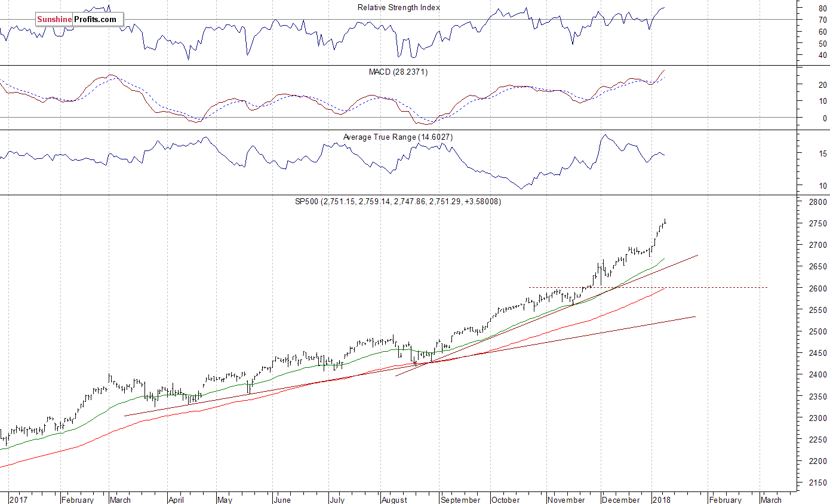The image size is (830, 504).
Task: Click the November month label
Action: click(x=566, y=500)
